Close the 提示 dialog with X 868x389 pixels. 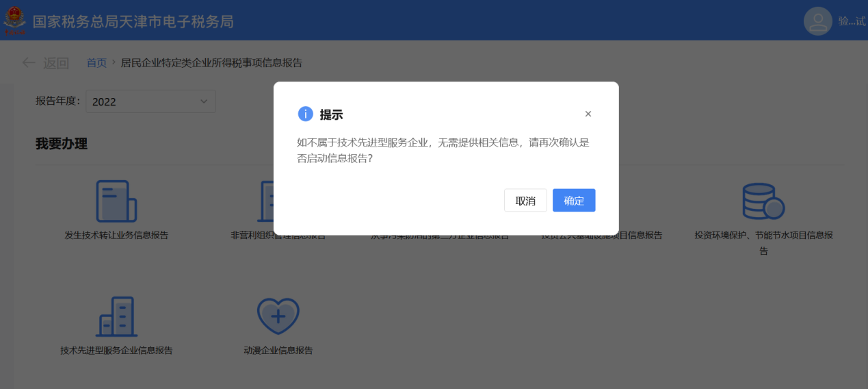pos(588,114)
